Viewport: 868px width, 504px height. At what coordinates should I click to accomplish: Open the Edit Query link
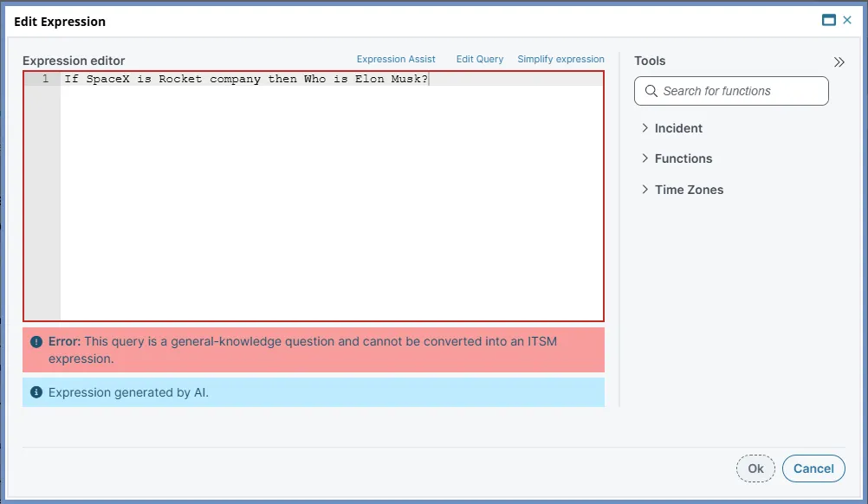(480, 59)
